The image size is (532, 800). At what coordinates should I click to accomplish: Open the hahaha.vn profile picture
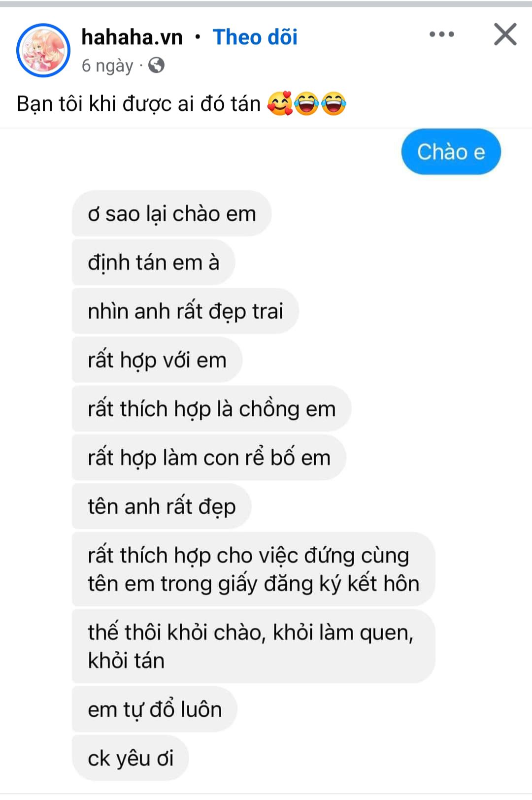point(43,50)
